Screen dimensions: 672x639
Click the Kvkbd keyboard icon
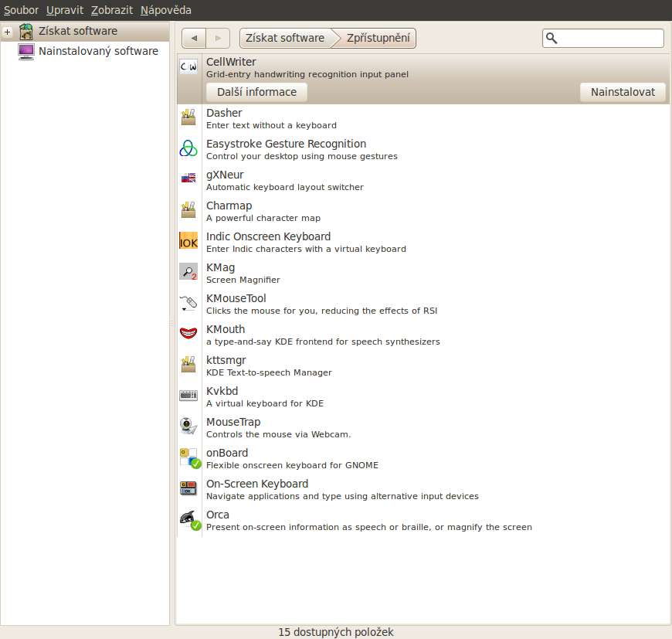click(x=188, y=396)
